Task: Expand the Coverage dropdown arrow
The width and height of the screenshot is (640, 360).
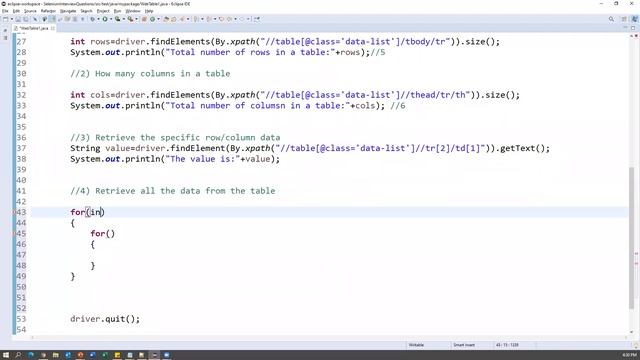Action: [x=124, y=19]
